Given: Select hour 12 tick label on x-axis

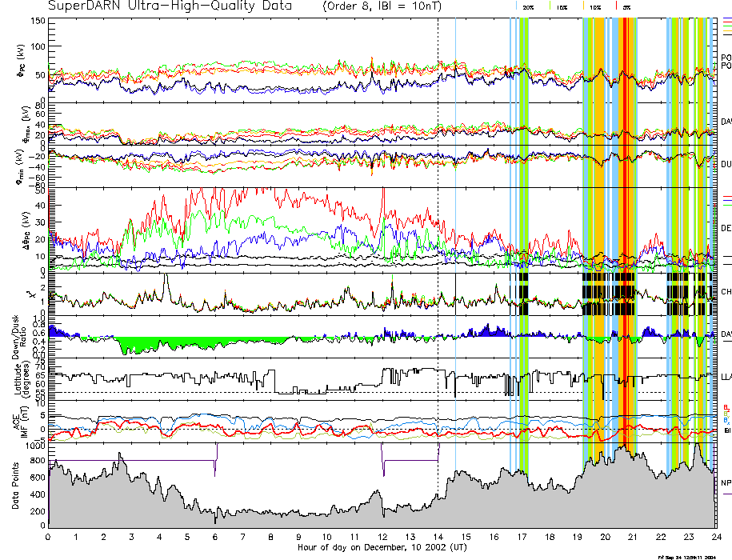Looking at the screenshot, I should (x=382, y=537).
